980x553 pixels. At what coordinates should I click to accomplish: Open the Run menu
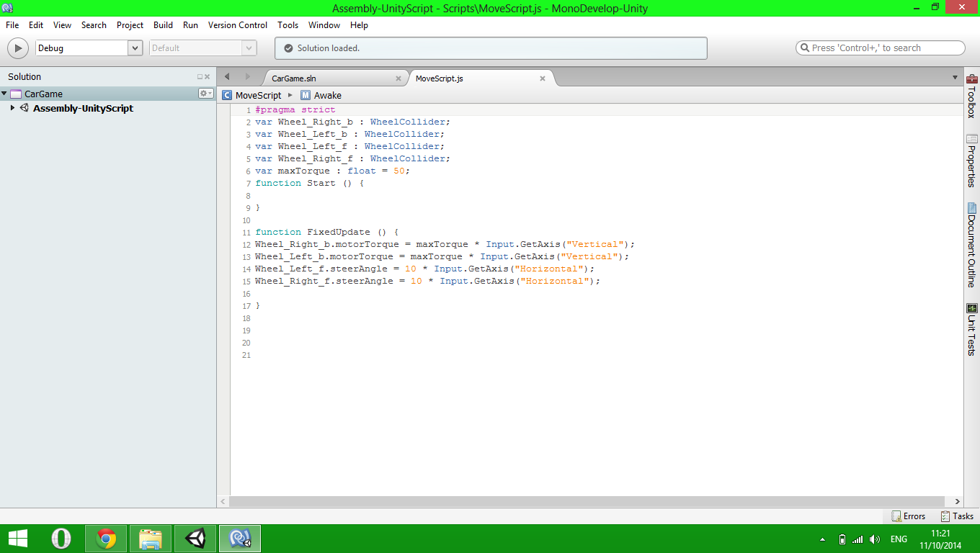point(190,24)
